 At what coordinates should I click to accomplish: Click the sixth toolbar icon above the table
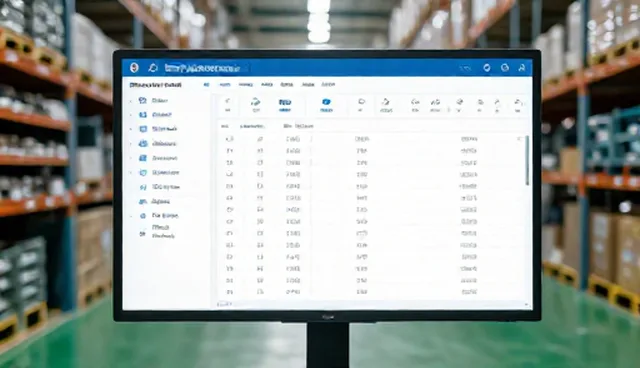click(x=386, y=105)
